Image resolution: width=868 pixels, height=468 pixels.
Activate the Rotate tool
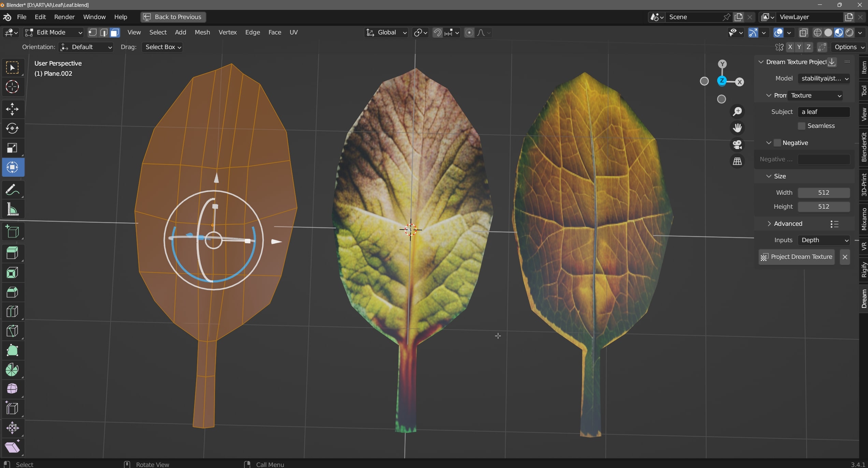point(12,128)
